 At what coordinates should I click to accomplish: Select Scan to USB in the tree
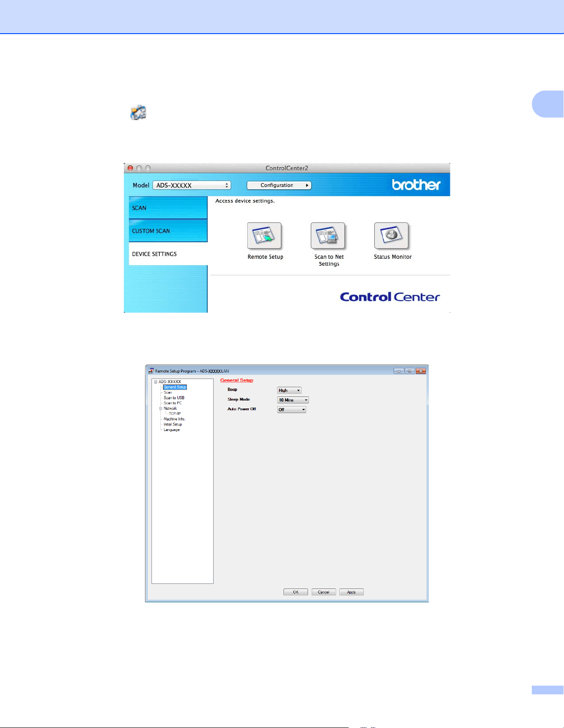(x=174, y=398)
